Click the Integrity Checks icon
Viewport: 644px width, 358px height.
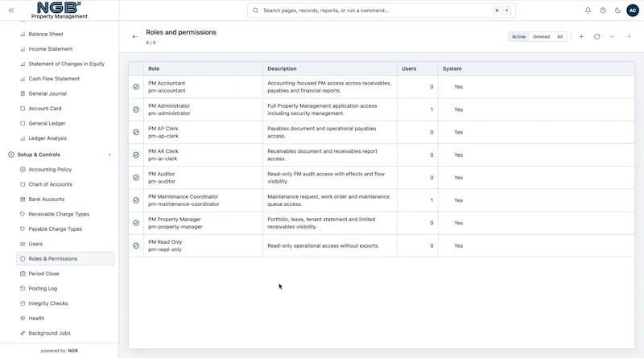point(23,303)
